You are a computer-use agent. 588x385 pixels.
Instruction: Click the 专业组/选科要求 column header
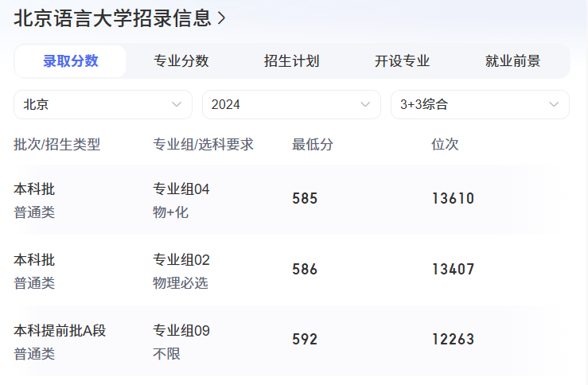pos(203,144)
